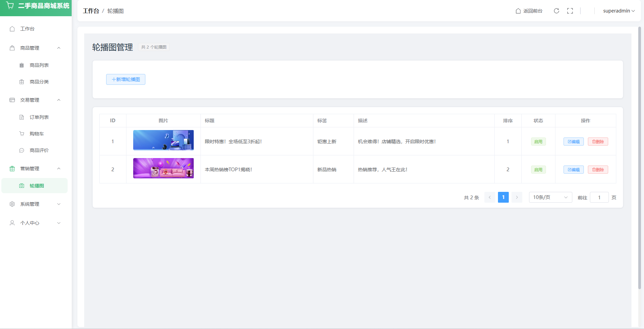Viewport: 644px width, 329px height.
Task: Click next page arrow in pagination
Action: point(517,197)
